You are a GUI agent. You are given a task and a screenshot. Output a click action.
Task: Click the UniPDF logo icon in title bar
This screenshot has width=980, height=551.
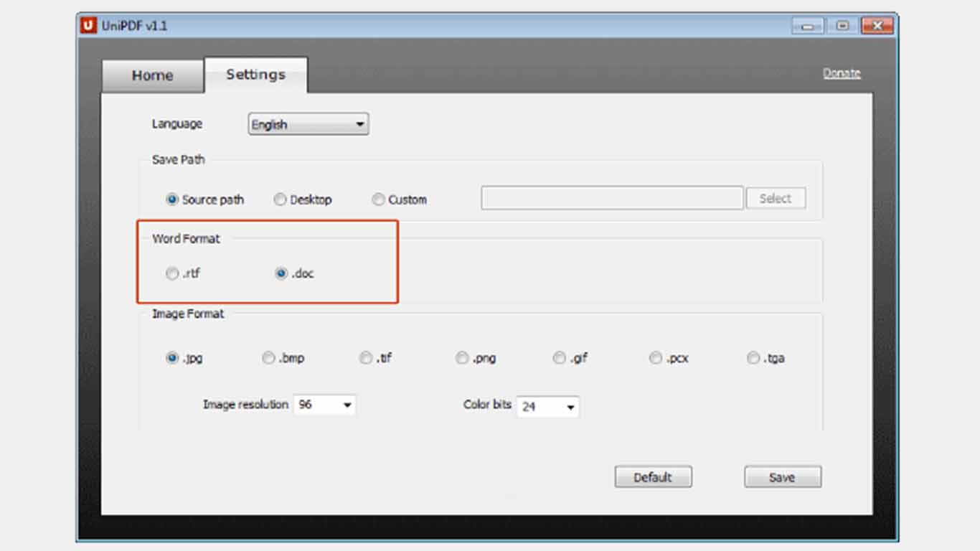pos(88,26)
